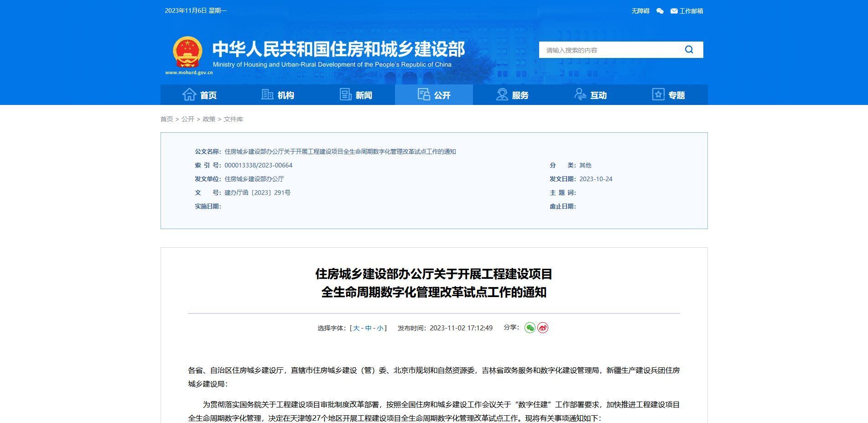Open the WeChat icon in top bar
The height and width of the screenshot is (423, 868).
[660, 11]
